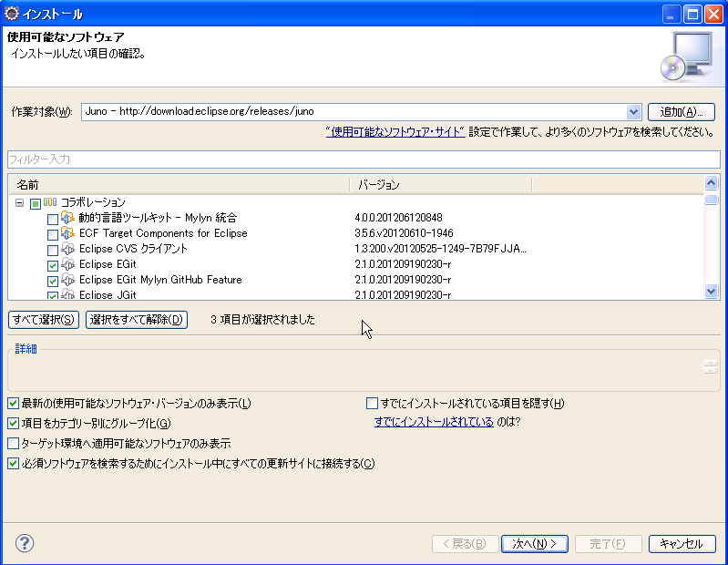Uncheck the Eclipse EGit checkbox

click(53, 265)
